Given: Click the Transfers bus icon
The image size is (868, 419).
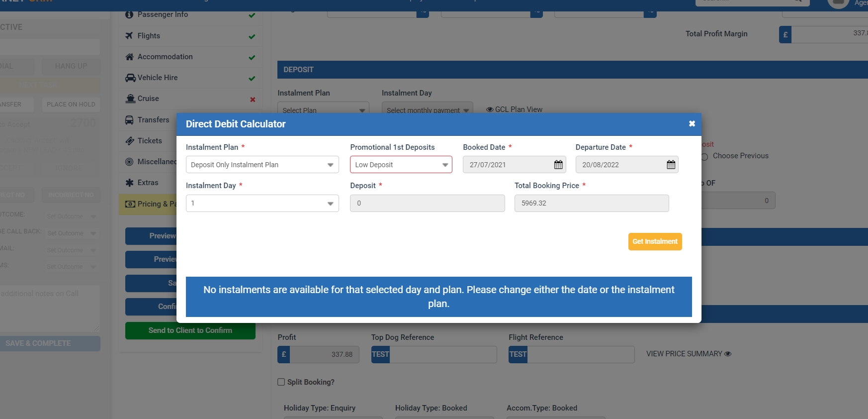Looking at the screenshot, I should pyautogui.click(x=129, y=120).
